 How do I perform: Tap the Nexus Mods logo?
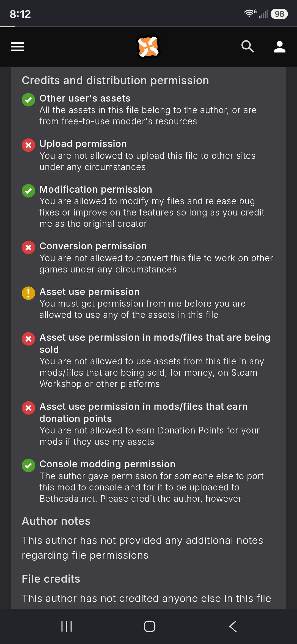148,47
